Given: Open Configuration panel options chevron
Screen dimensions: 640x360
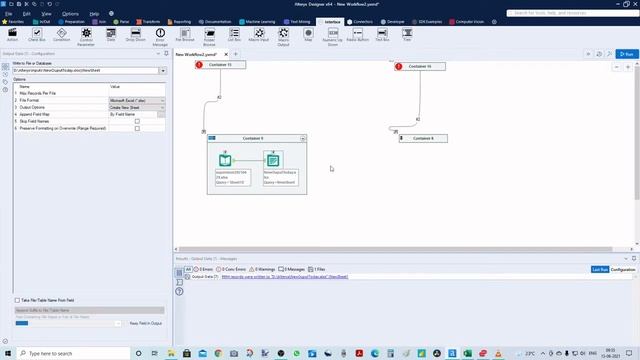Looking at the screenshot, I should coord(158,53).
